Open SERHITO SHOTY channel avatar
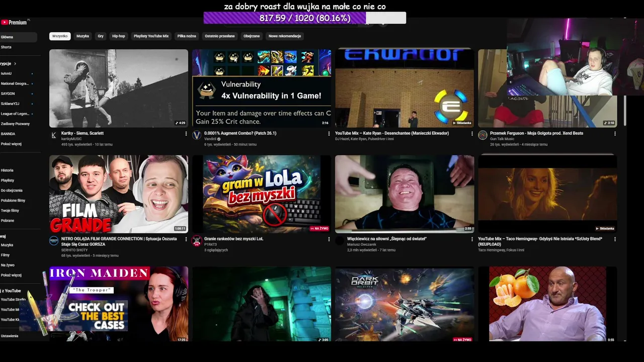This screenshot has width=644, height=362. coord(54,241)
